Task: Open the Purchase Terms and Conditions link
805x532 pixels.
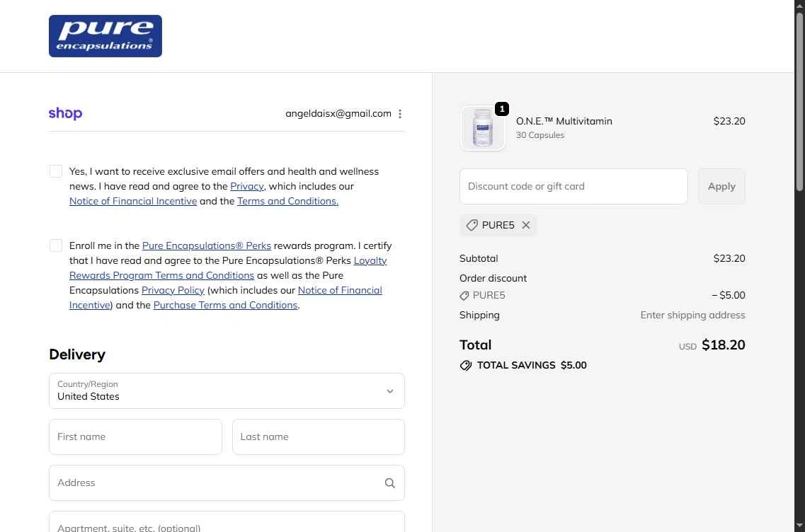Action: 225,305
